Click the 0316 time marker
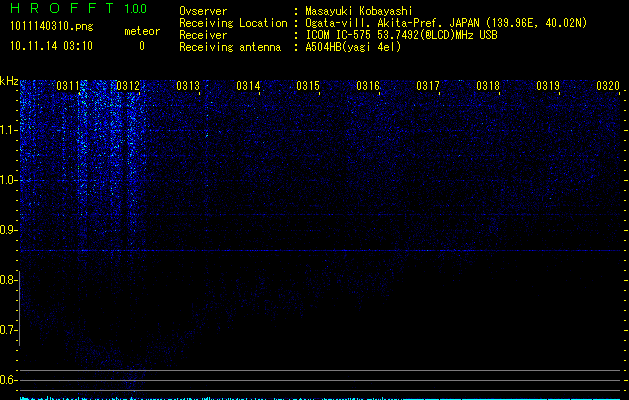 tap(368, 86)
